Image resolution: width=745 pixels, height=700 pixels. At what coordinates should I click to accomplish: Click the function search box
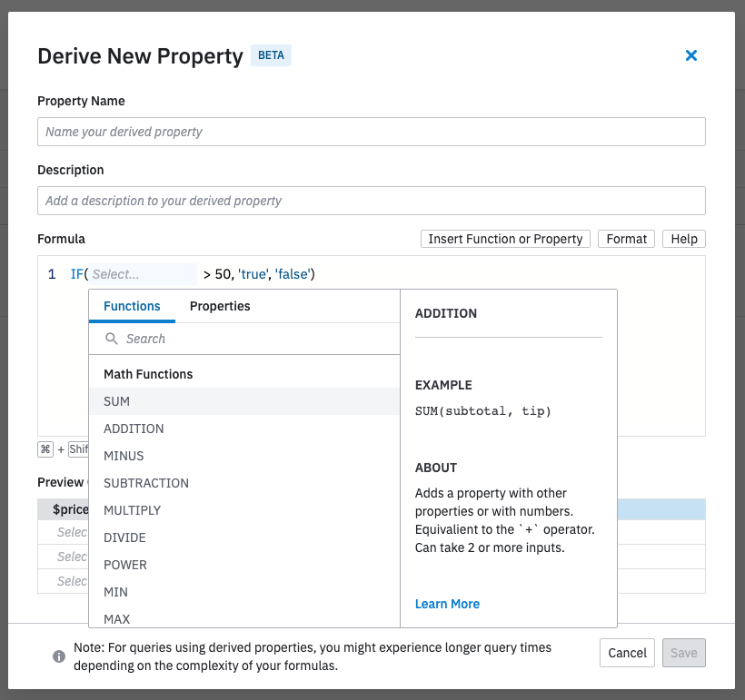254,339
